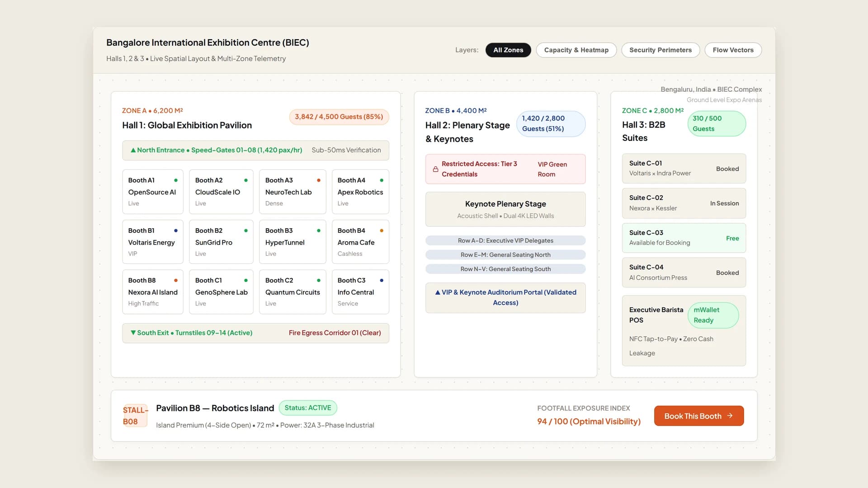Open Suite C-02 Nexora x Kessler card
The width and height of the screenshot is (868, 488).
point(684,203)
